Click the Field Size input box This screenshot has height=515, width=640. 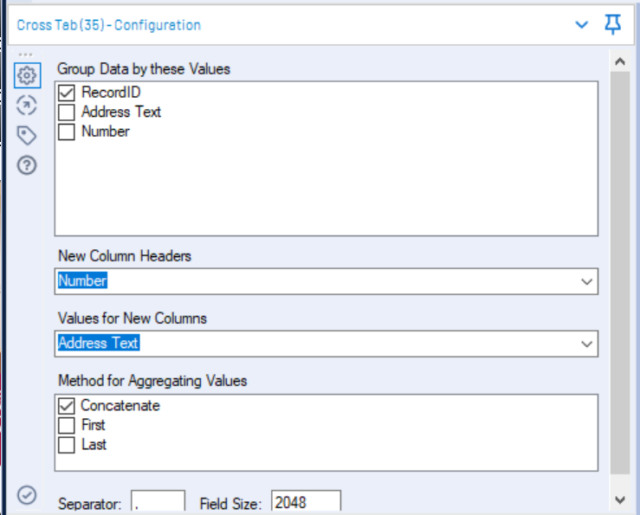[306, 502]
